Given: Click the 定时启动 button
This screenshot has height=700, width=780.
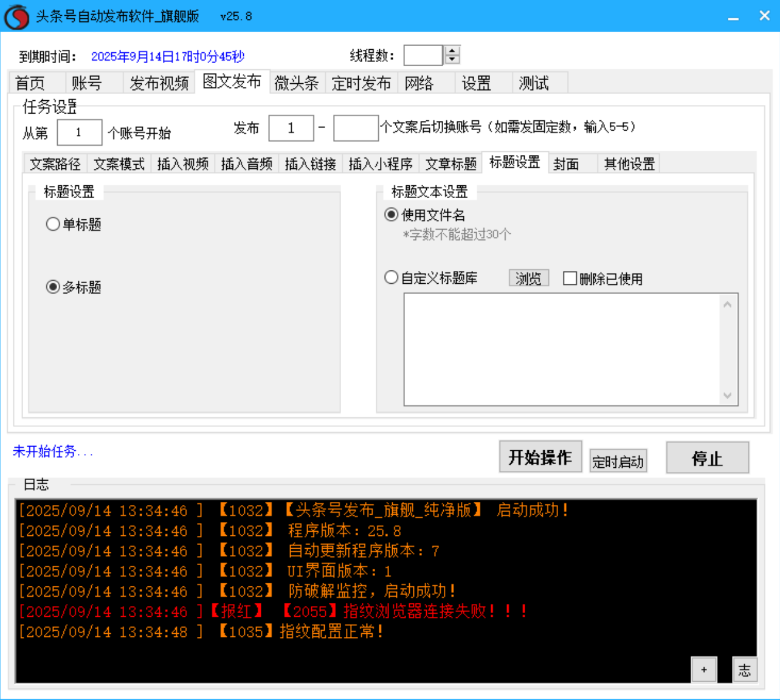Looking at the screenshot, I should point(618,461).
